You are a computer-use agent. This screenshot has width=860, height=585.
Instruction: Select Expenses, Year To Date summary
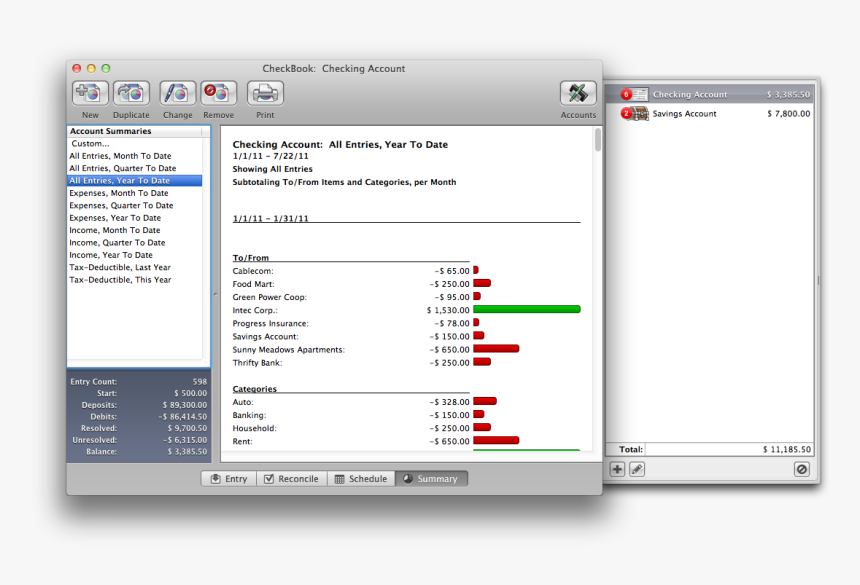click(x=115, y=218)
